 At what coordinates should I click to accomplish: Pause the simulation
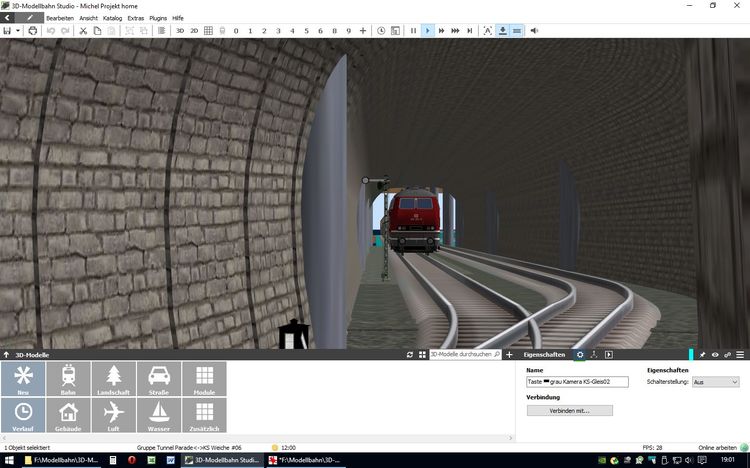click(413, 31)
